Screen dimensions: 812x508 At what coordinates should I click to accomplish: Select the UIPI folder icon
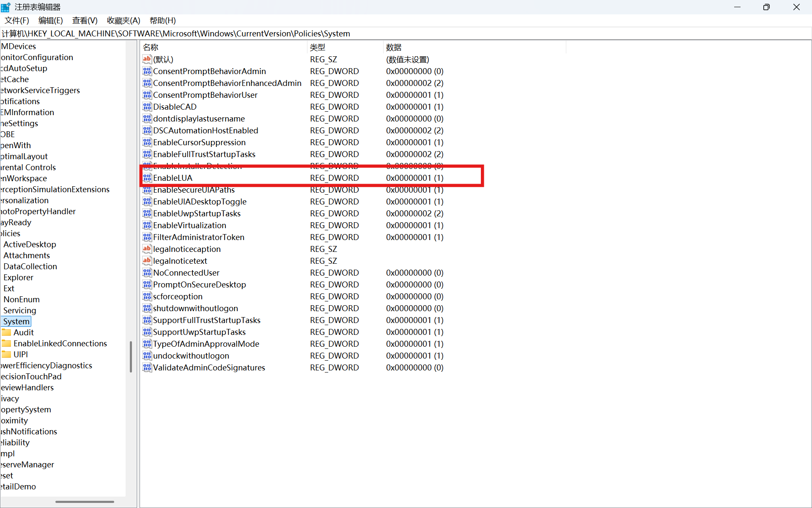point(6,354)
